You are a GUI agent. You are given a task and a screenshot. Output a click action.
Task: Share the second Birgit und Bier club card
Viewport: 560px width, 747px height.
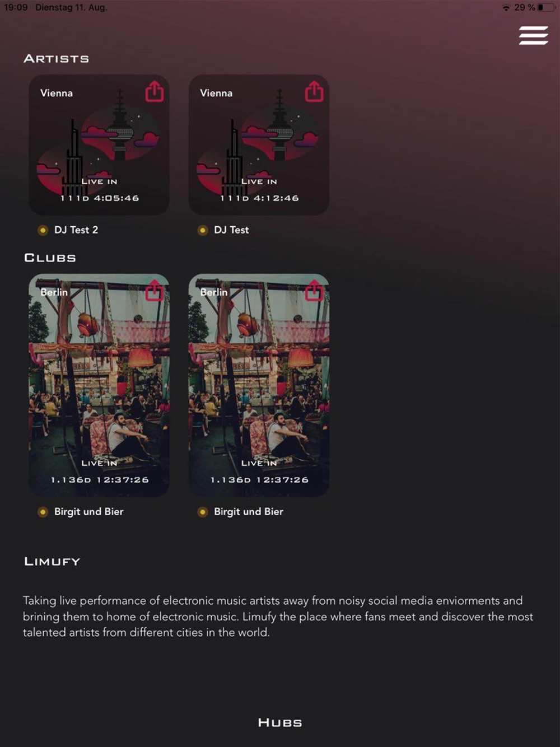click(x=314, y=290)
